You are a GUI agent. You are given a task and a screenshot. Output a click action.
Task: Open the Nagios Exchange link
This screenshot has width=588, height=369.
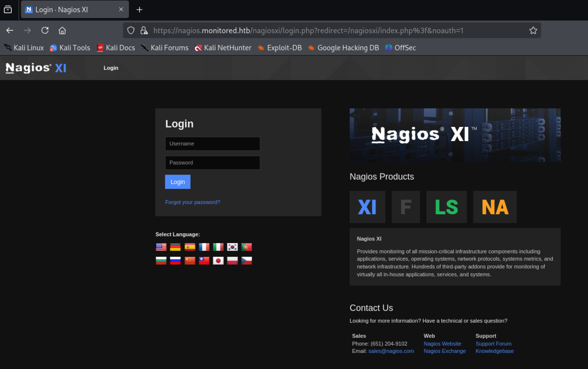[445, 351]
